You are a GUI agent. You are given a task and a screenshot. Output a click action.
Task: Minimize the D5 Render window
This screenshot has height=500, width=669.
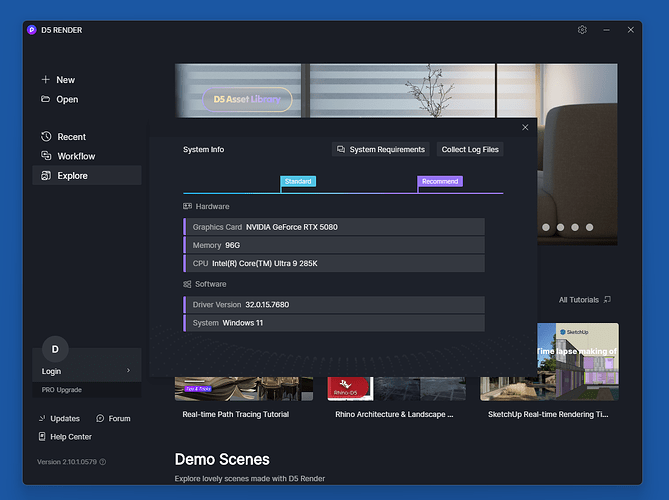pos(606,30)
